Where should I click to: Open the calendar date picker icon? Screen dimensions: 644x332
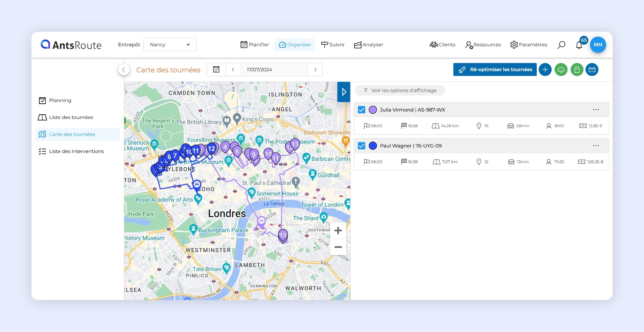pyautogui.click(x=216, y=70)
